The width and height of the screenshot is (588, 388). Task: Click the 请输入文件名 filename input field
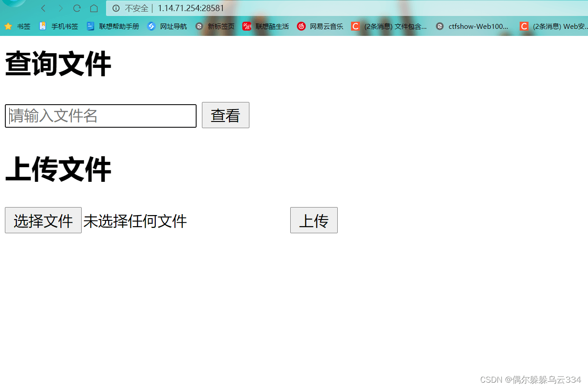101,116
